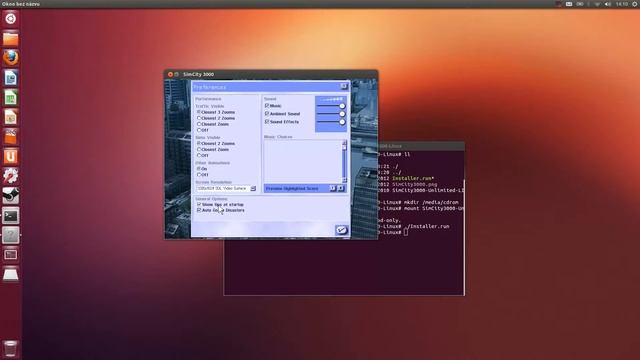Toggle the Music checkbox

pyautogui.click(x=267, y=105)
